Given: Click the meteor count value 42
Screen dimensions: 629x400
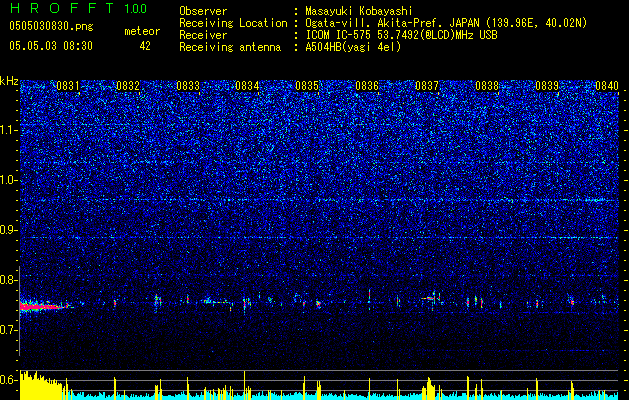Looking at the screenshot, I should pyautogui.click(x=145, y=46).
